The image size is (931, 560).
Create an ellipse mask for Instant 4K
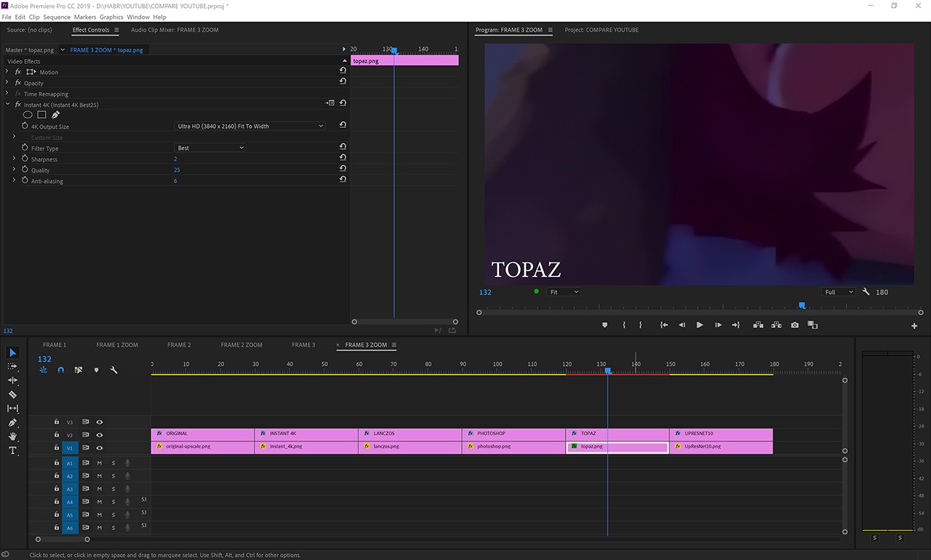[x=28, y=115]
